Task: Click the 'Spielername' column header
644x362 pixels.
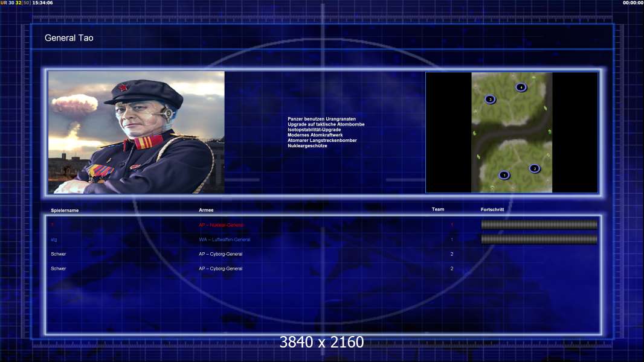Action: tap(65, 211)
